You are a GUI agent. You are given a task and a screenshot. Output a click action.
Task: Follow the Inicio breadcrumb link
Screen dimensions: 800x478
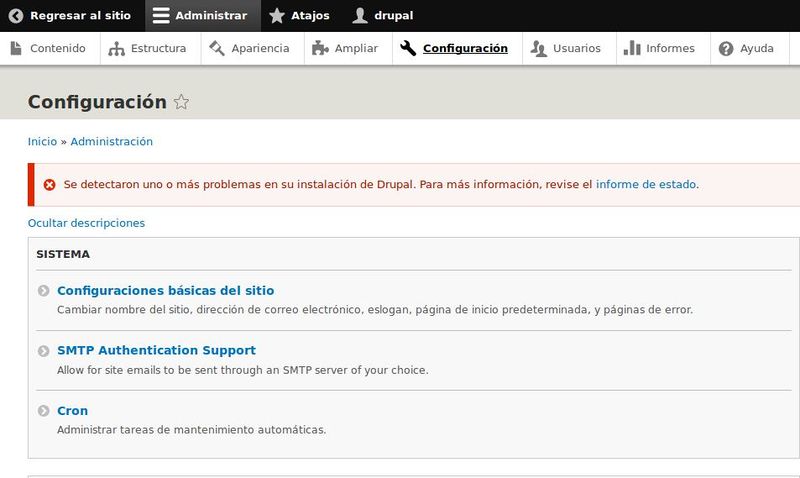[x=42, y=141]
